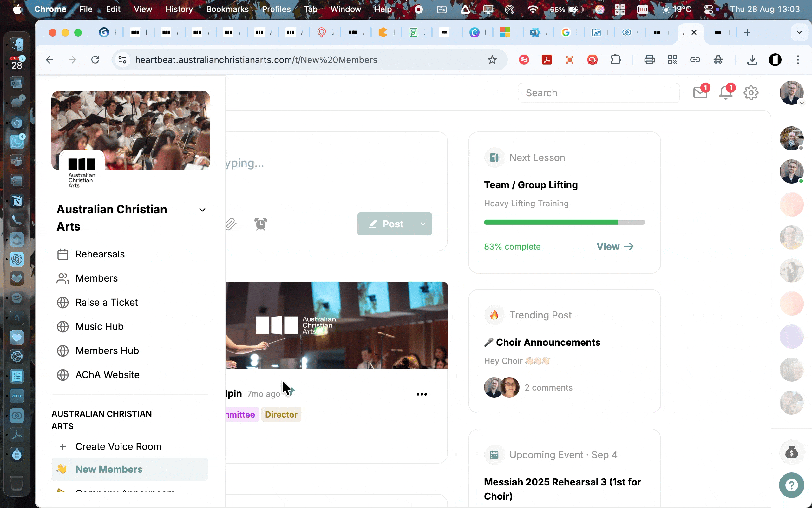
Task: Open the Profiles menu
Action: pos(277,9)
